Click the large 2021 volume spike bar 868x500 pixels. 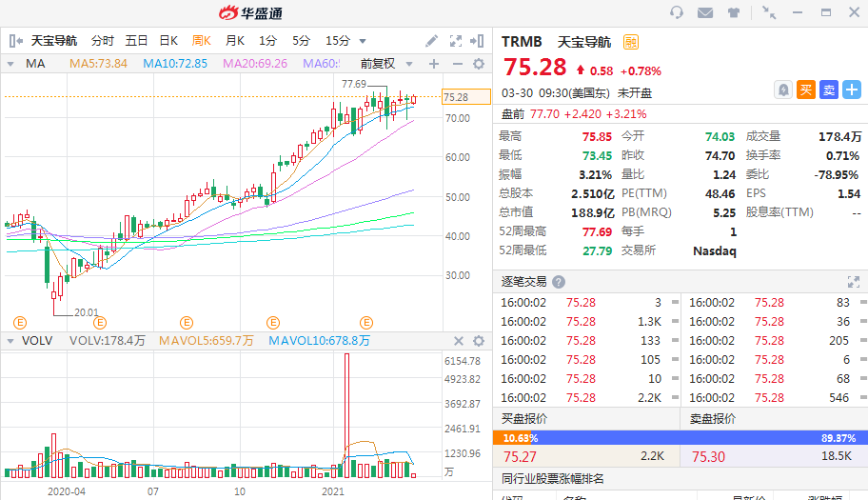click(x=347, y=415)
